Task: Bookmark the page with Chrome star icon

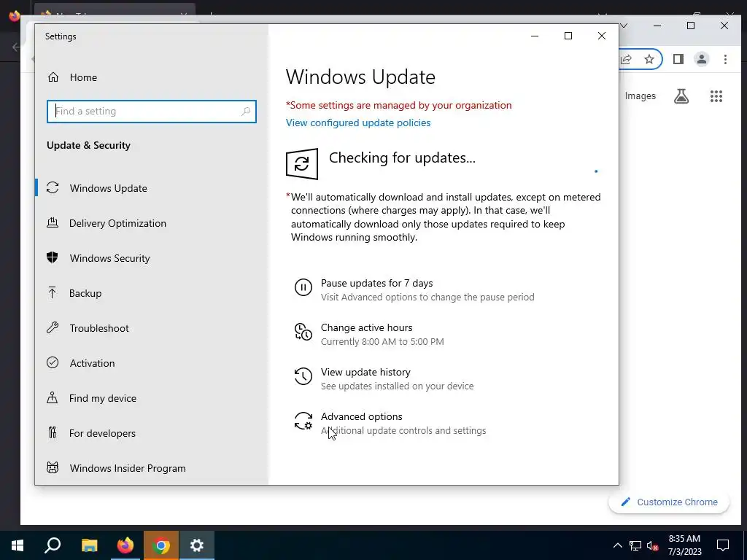Action: pyautogui.click(x=649, y=59)
